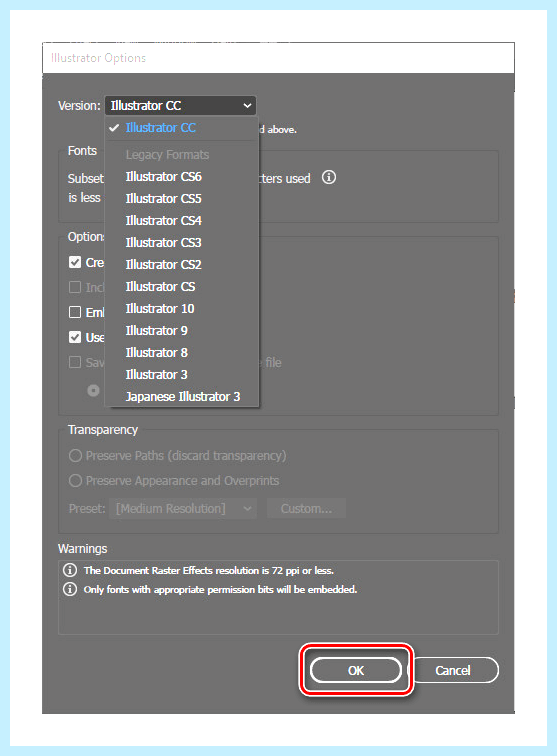Viewport: 557px width, 756px height.
Task: Pick Illustrator 9 legacy format
Action: pos(182,331)
